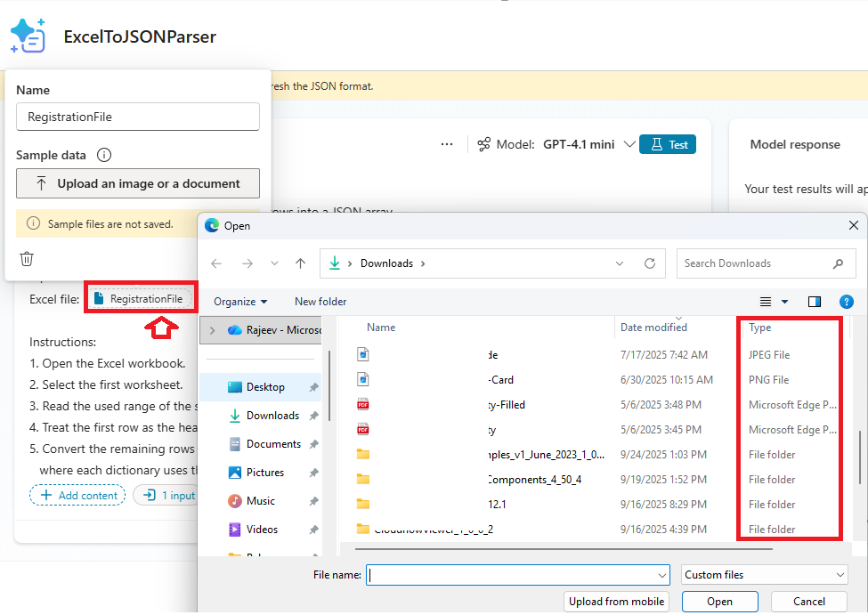This screenshot has width=868, height=615.
Task: Click the help question mark icon
Action: point(847,302)
